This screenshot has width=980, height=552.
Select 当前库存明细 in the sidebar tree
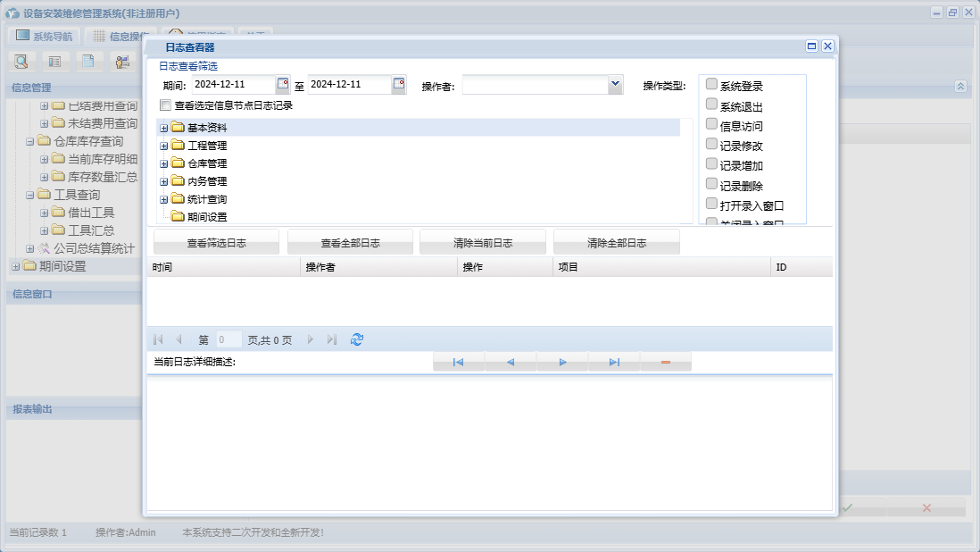pos(103,159)
